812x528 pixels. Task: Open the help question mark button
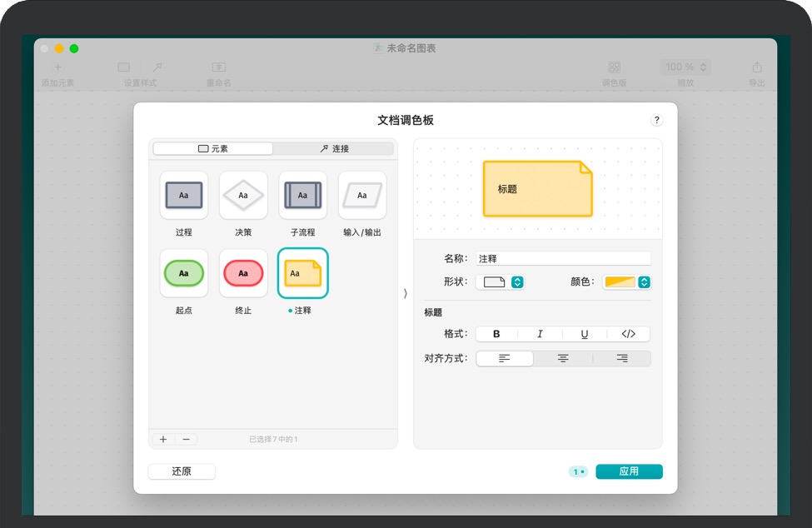coord(656,121)
